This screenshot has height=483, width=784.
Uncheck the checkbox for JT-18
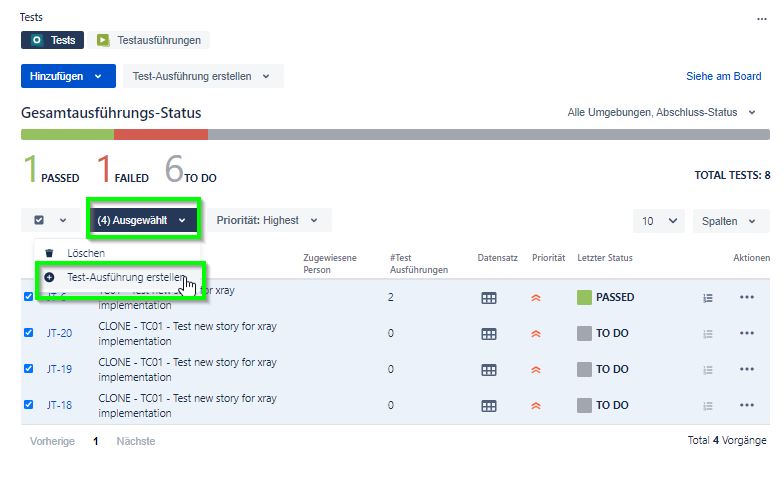click(28, 404)
